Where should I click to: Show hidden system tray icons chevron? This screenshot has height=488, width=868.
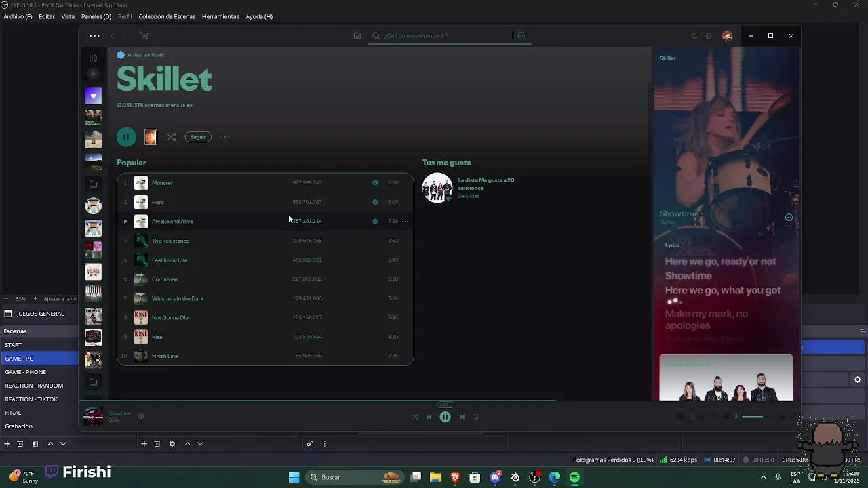point(763,477)
